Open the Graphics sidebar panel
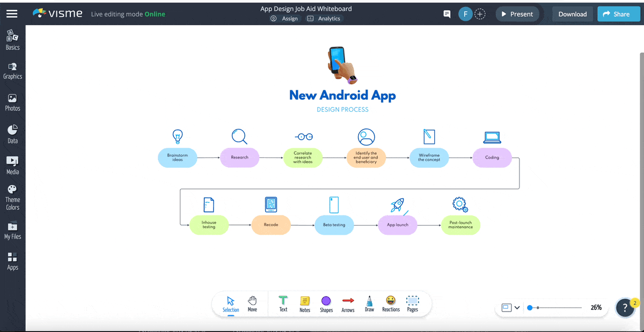This screenshot has width=644, height=332. 12,70
